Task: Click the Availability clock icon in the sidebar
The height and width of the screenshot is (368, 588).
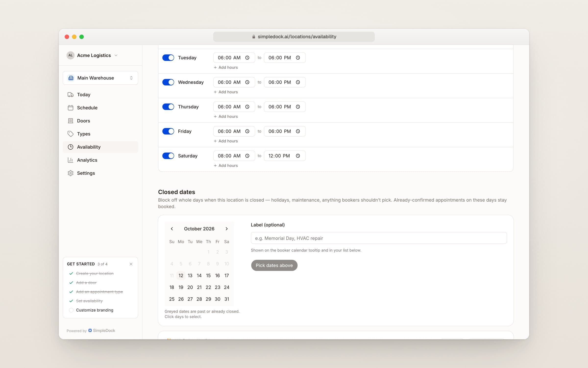Action: (71, 147)
